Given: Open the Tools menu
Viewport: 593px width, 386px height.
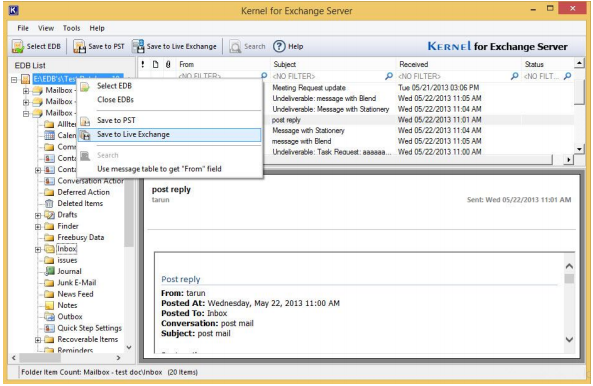Looking at the screenshot, I should [x=71, y=28].
